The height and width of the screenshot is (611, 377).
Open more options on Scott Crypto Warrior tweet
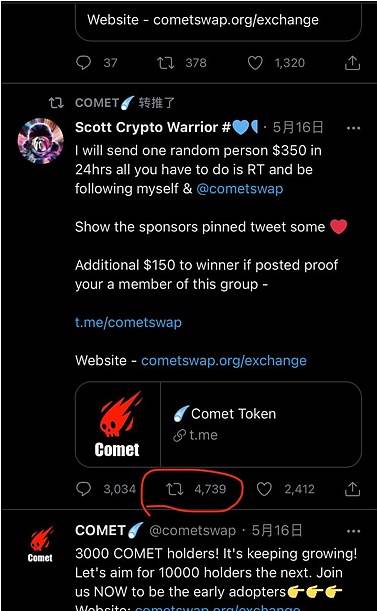click(x=353, y=128)
